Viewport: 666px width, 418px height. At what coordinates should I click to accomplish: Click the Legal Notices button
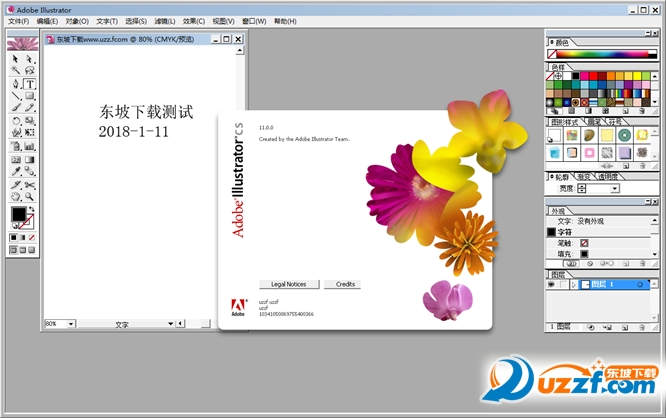tap(289, 284)
